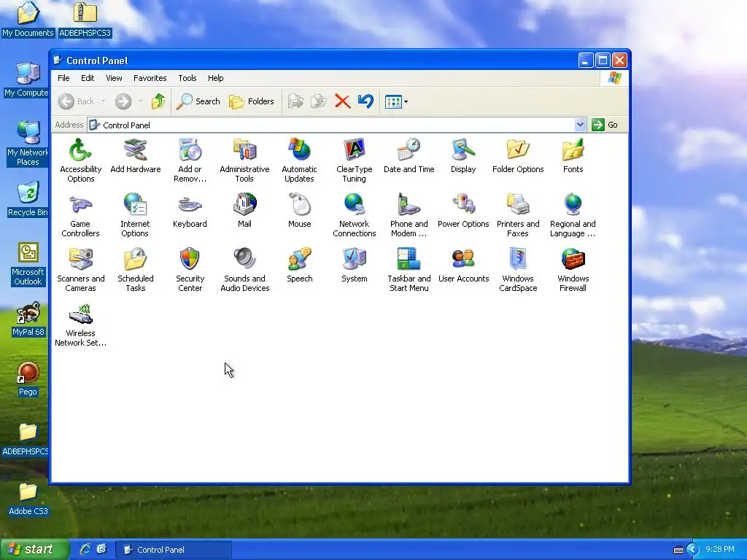Open Internet Options

[x=135, y=215]
